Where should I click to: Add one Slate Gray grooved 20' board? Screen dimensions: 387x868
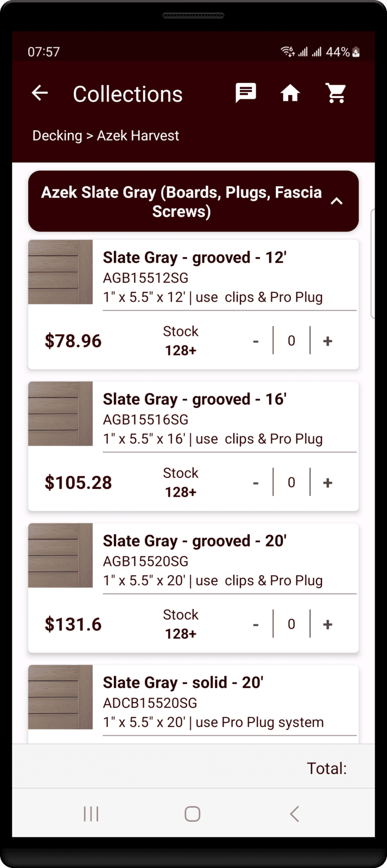(x=327, y=624)
